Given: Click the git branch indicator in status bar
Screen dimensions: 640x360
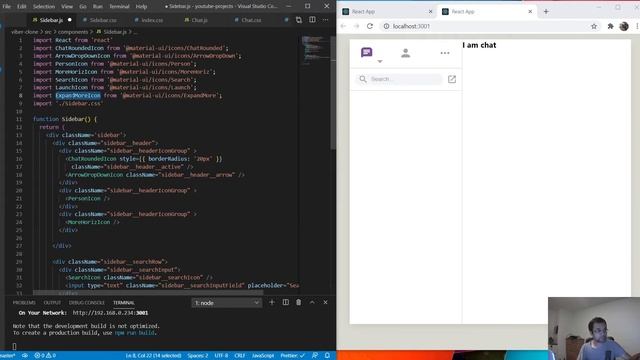Looking at the screenshot, I should [x=8, y=356].
